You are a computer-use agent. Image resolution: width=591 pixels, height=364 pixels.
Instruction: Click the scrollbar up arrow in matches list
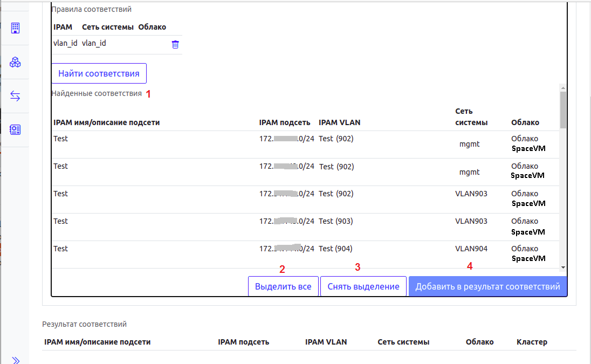point(563,88)
